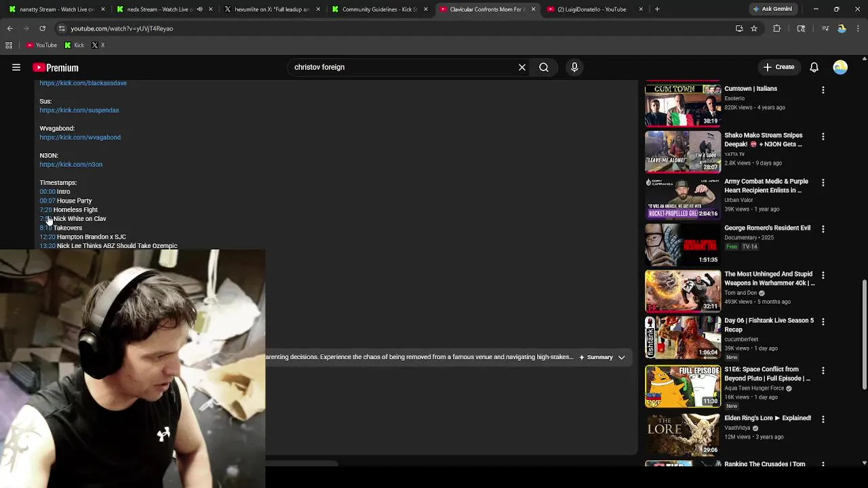Screen dimensions: 868x488
Task: Open the YouTube bookmark
Action: click(x=42, y=45)
